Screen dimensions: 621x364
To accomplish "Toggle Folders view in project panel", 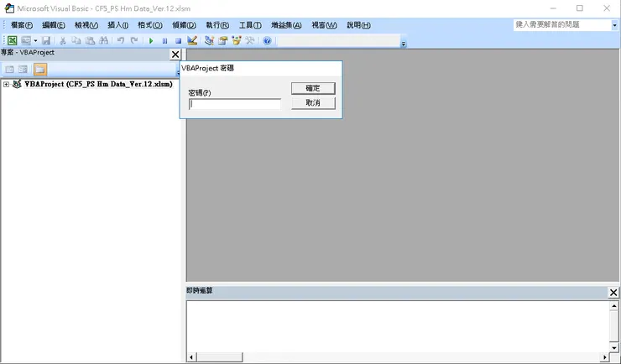I will pyautogui.click(x=40, y=70).
